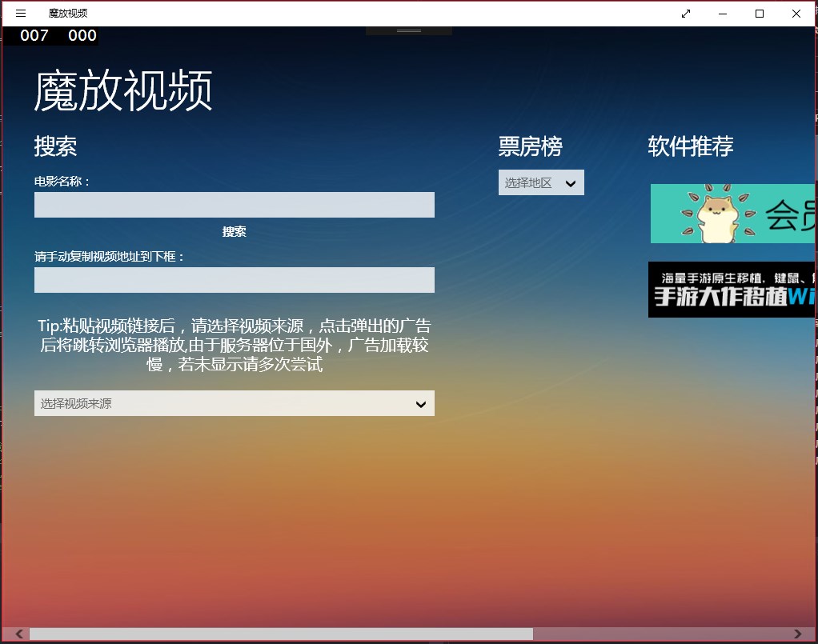Screen dimensions: 818x644
Task: Click the 000 counter beside 007
Action: coord(82,35)
